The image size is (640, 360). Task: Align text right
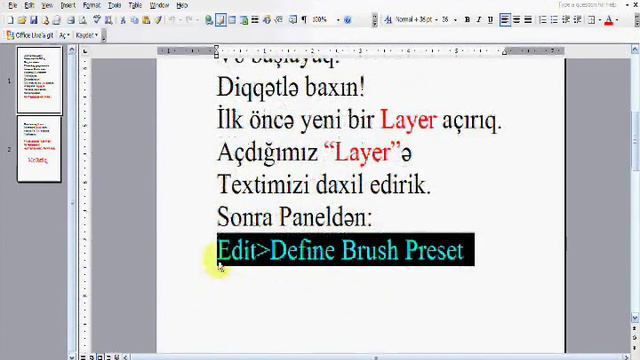528,20
